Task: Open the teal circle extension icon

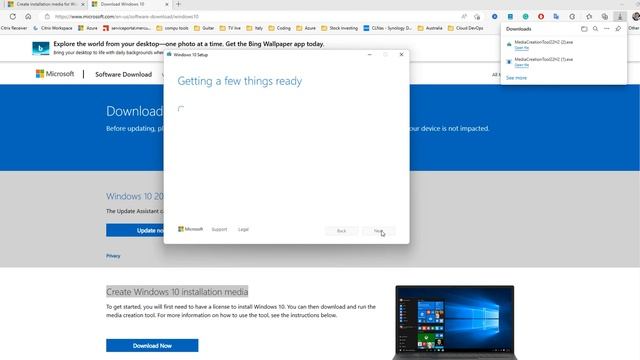Action: pyautogui.click(x=526, y=17)
